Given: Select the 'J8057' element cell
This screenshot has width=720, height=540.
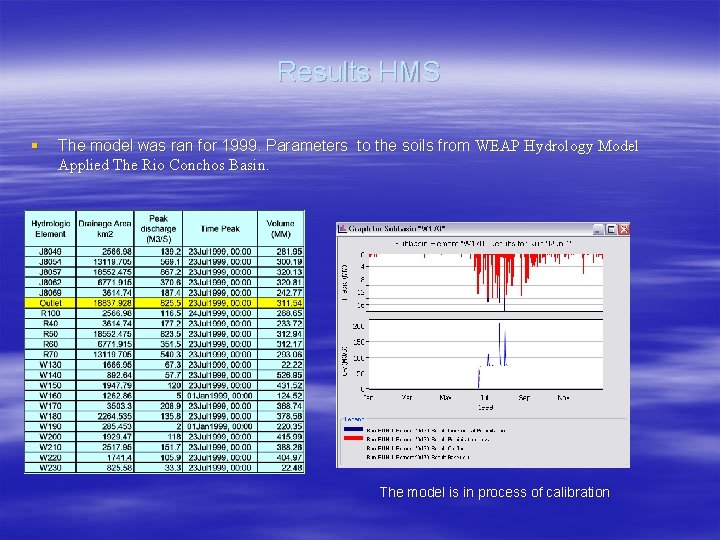Looking at the screenshot, I should pyautogui.click(x=51, y=272).
